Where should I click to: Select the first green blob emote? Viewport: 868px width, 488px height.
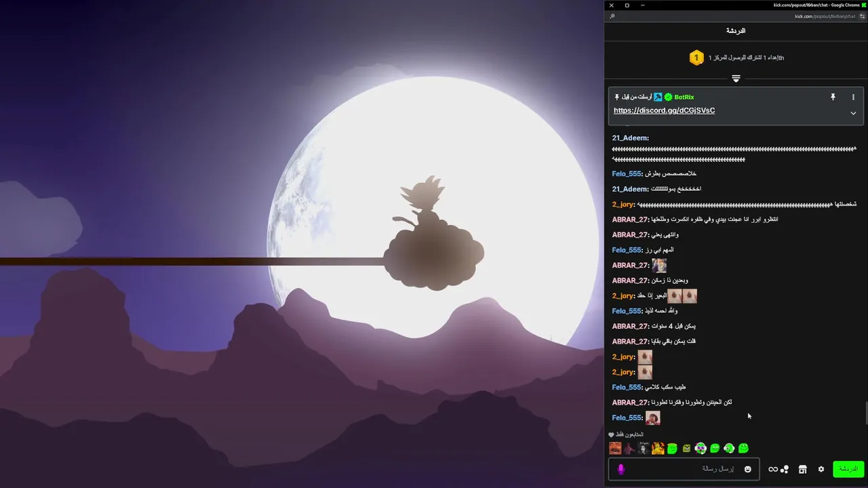point(672,448)
